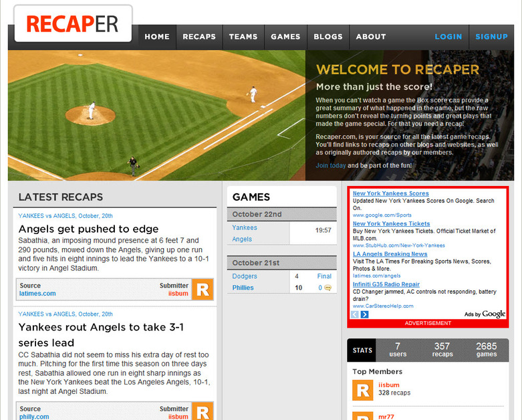This screenshot has width=522, height=420.
Task: Open 'Yankees rout Angels' recap headline
Action: coord(101,335)
